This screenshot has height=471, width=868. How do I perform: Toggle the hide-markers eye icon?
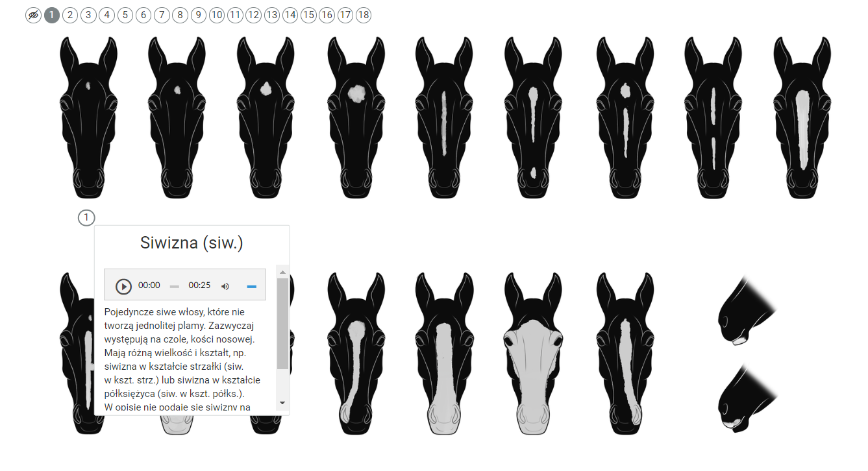pyautogui.click(x=33, y=15)
